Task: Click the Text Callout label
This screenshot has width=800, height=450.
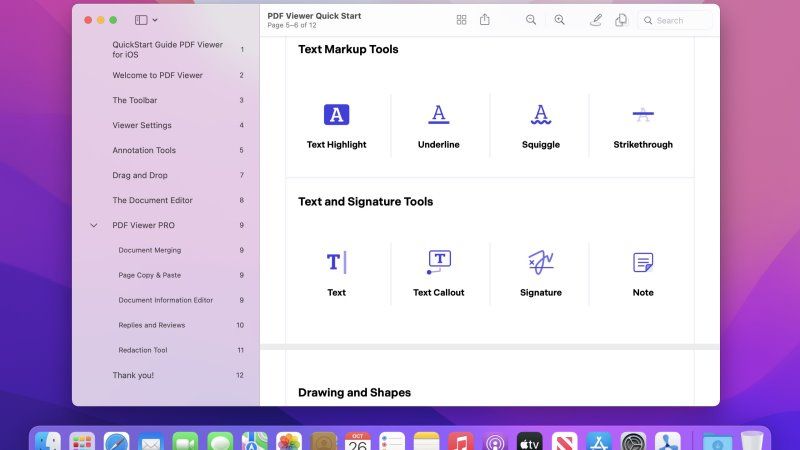Action: [439, 292]
